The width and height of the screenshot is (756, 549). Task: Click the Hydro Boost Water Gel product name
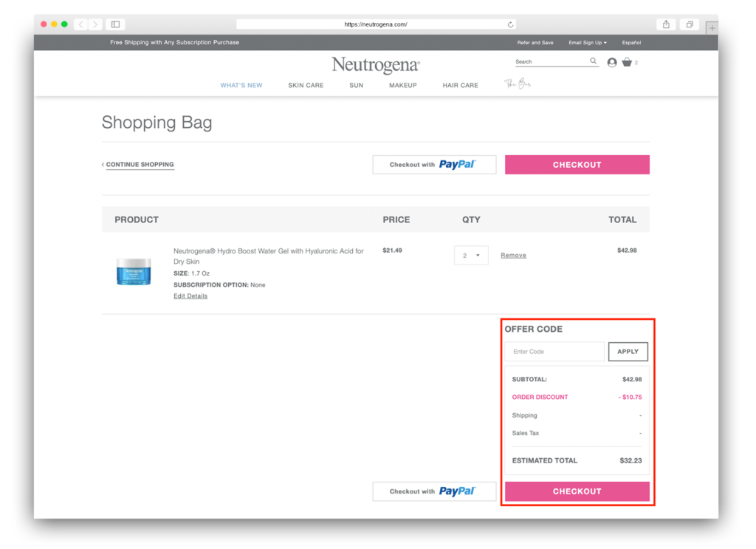[269, 256]
